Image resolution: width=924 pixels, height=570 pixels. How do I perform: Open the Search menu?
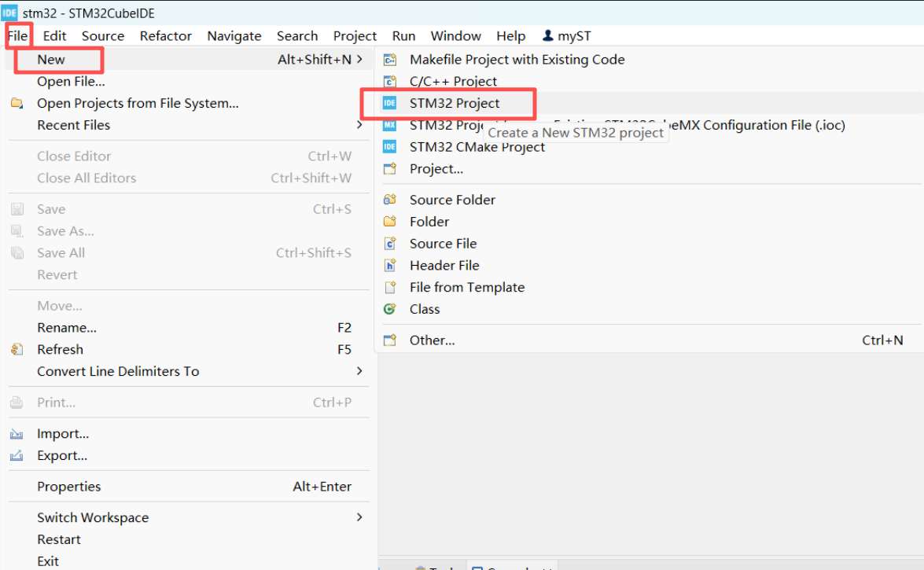(297, 36)
